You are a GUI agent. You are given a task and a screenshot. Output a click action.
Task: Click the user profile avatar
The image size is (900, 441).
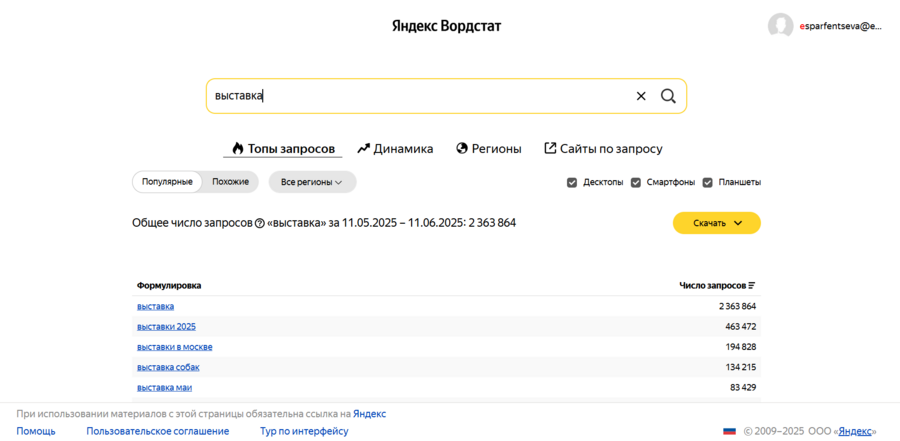(x=780, y=26)
